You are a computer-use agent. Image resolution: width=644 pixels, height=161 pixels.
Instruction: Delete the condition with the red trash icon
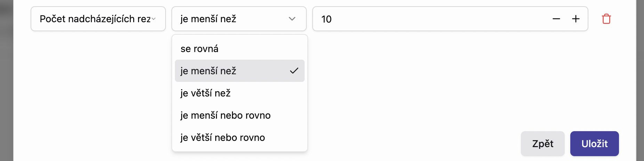[606, 19]
